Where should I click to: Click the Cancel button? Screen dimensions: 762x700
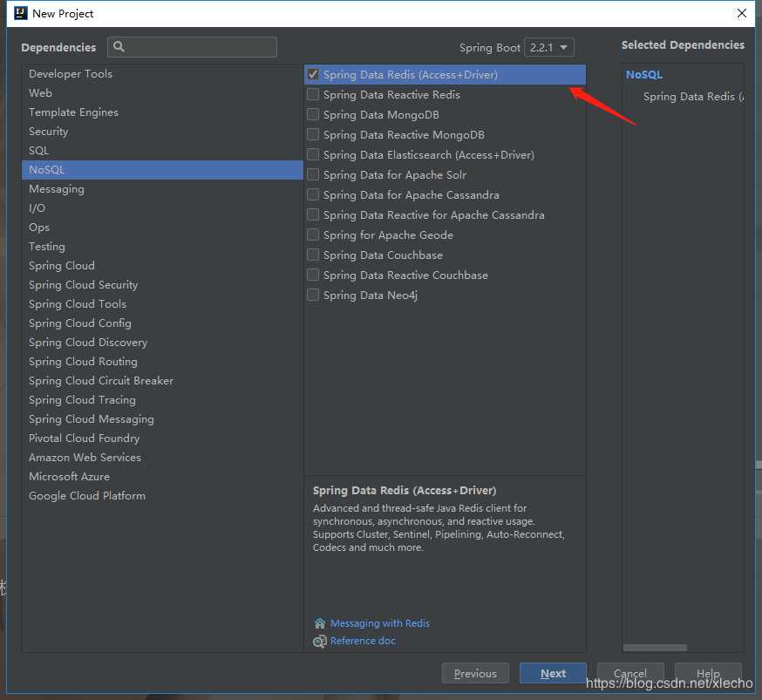pos(629,673)
